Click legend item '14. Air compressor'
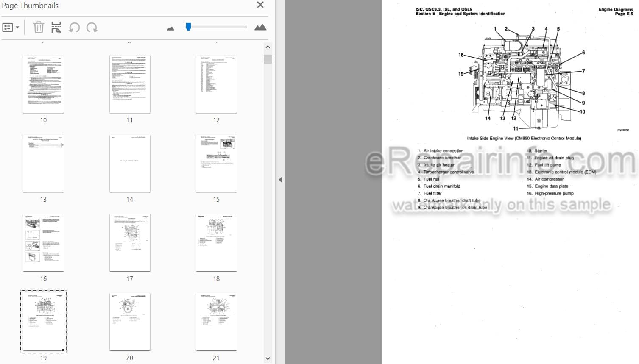 pos(545,179)
